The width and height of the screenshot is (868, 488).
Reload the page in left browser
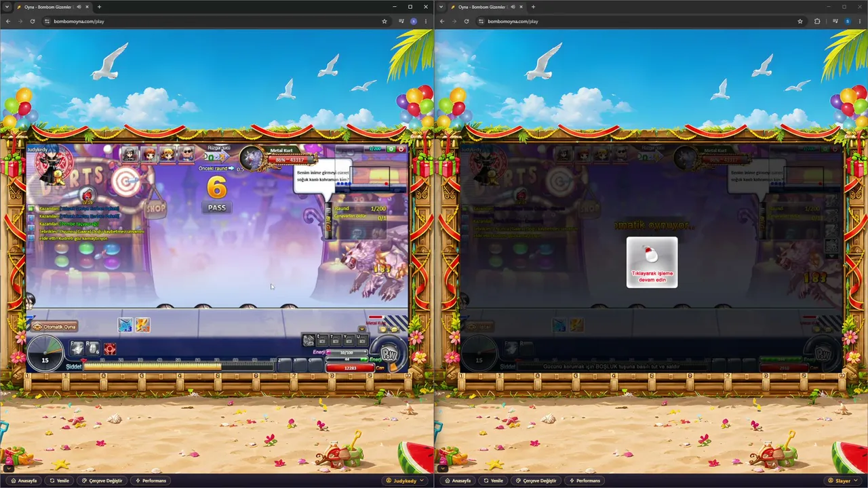click(x=32, y=21)
